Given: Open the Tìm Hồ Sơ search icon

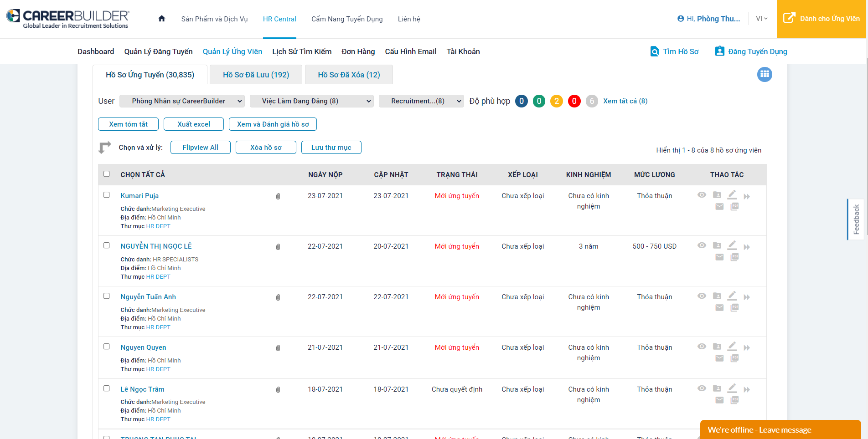Looking at the screenshot, I should click(x=655, y=51).
